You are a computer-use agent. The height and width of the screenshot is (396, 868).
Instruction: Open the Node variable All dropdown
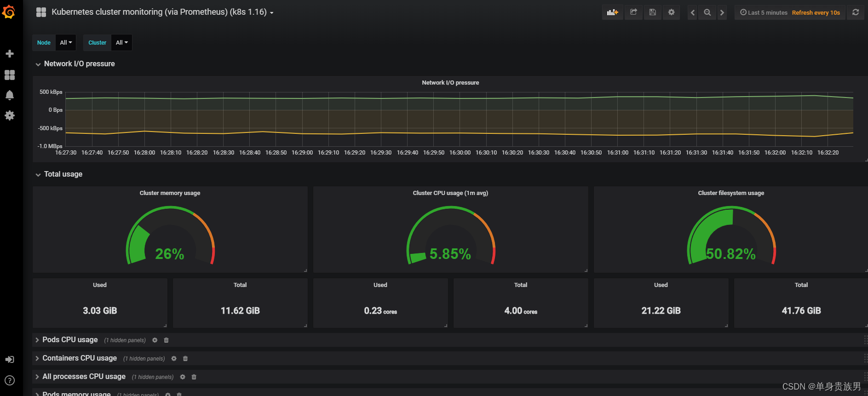[x=66, y=42]
